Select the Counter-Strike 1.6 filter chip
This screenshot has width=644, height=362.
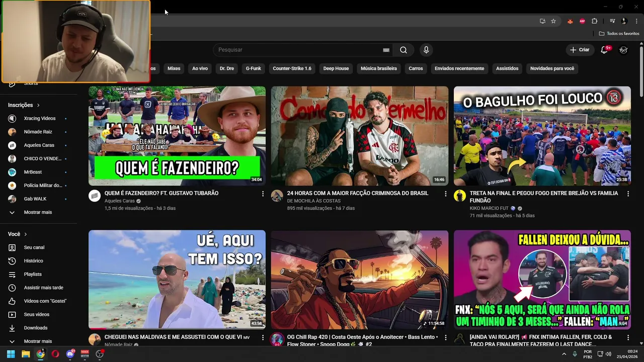pos(292,68)
